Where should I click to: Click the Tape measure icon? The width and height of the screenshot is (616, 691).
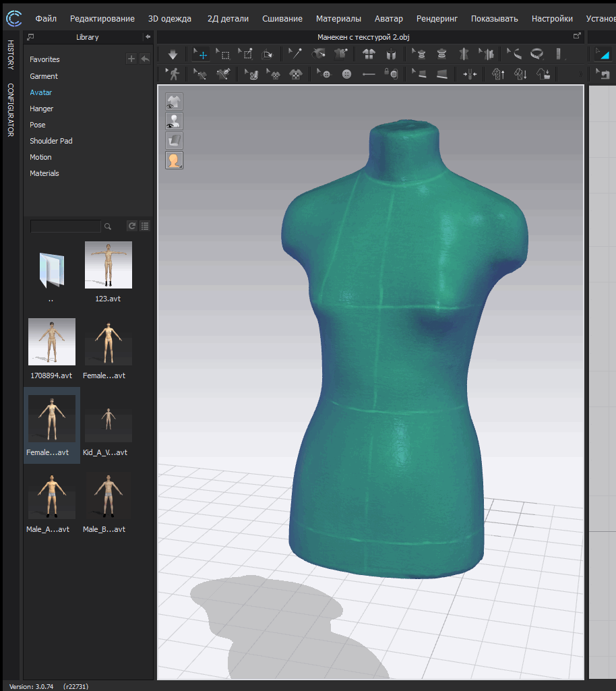tap(537, 54)
